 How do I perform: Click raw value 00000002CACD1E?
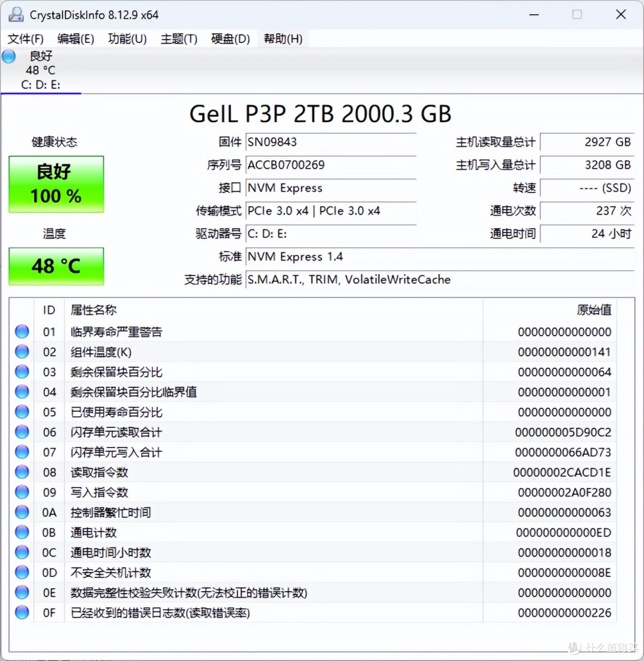tap(562, 472)
